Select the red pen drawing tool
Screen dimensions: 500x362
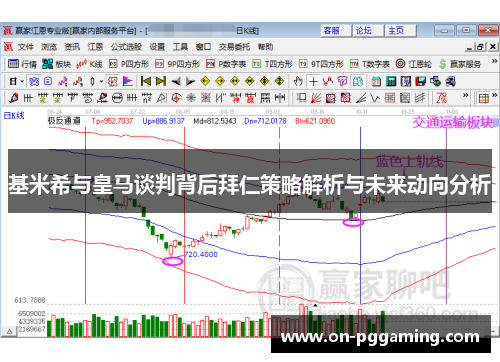(14, 98)
